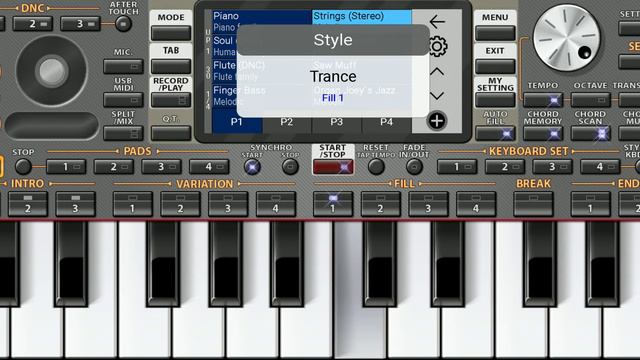Push the EXIT button
This screenshot has height=360, width=640.
pos(495,66)
